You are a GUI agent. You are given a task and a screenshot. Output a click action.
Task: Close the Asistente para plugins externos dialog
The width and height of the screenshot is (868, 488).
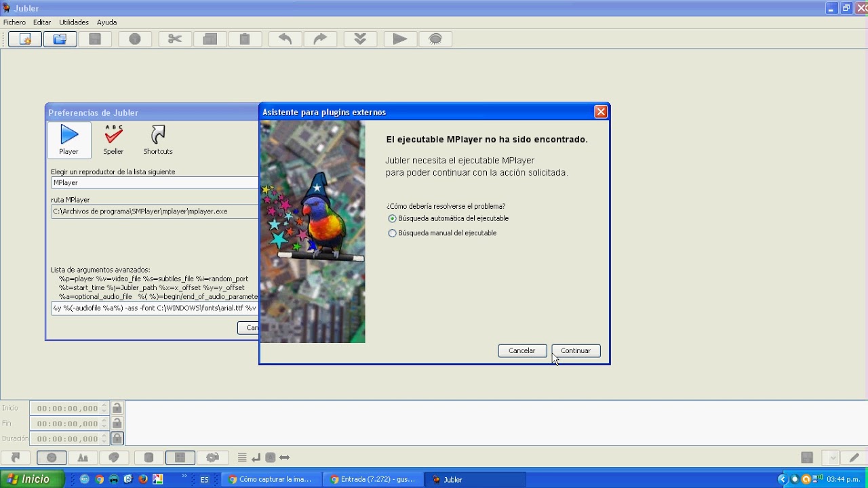601,112
